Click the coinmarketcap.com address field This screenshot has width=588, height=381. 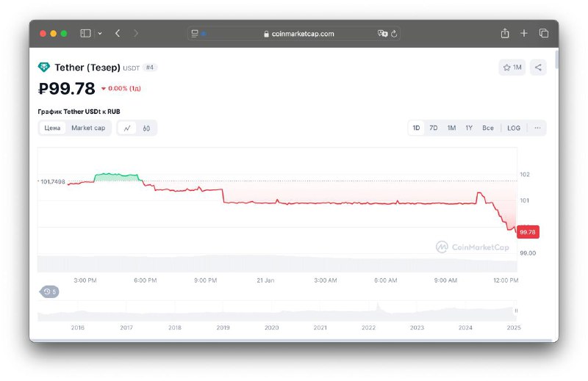(294, 34)
